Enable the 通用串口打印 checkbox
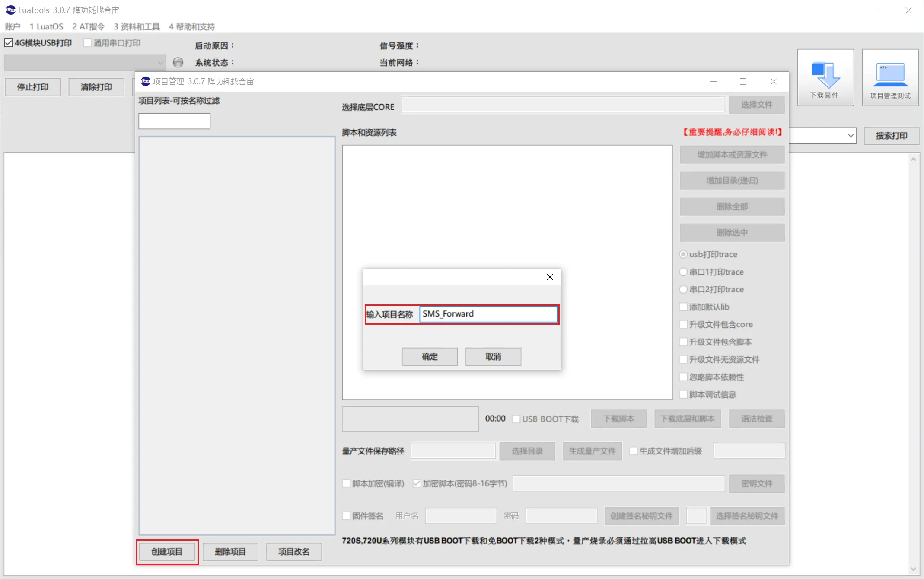This screenshot has height=579, width=924. (87, 43)
